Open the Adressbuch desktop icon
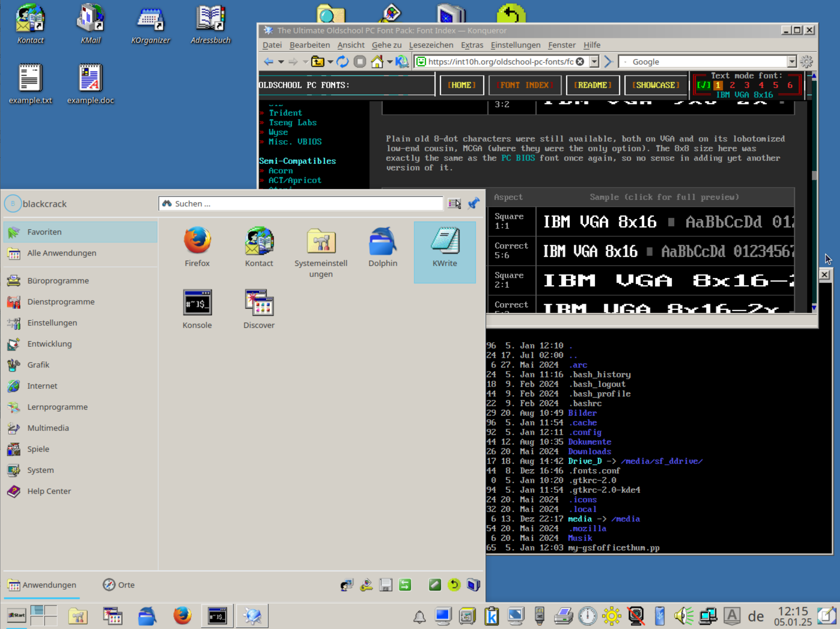 pos(211,24)
